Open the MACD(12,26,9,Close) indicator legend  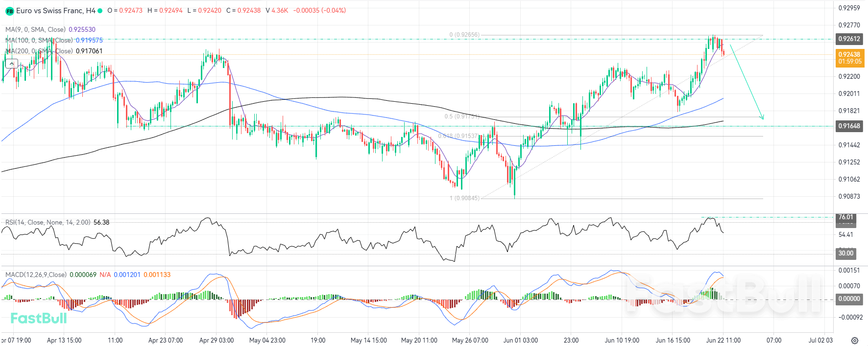pos(88,275)
